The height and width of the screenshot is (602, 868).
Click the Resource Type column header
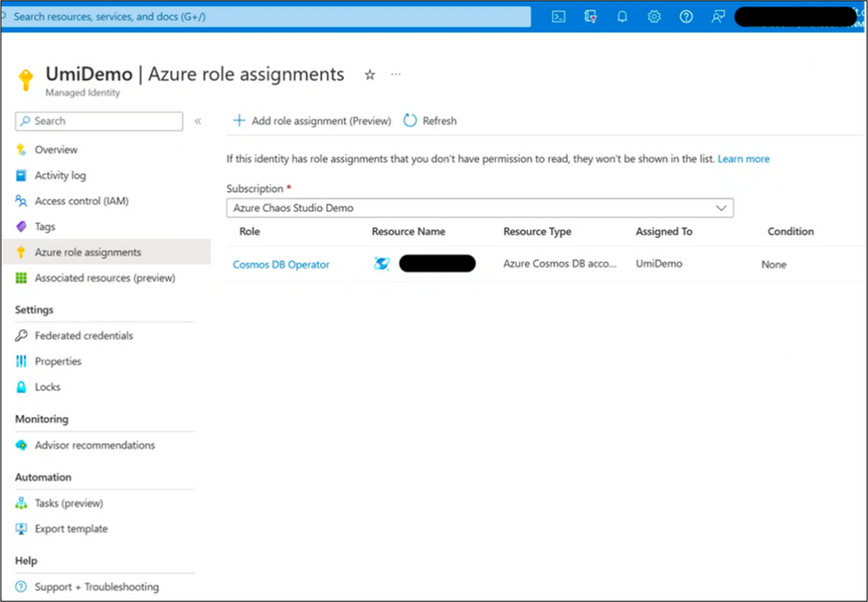coord(537,231)
